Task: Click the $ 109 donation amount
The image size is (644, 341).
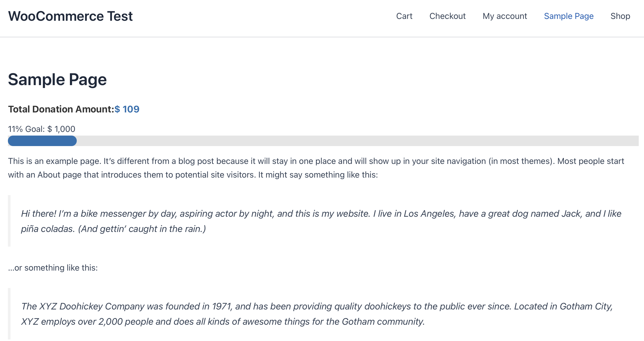Action: pyautogui.click(x=127, y=109)
